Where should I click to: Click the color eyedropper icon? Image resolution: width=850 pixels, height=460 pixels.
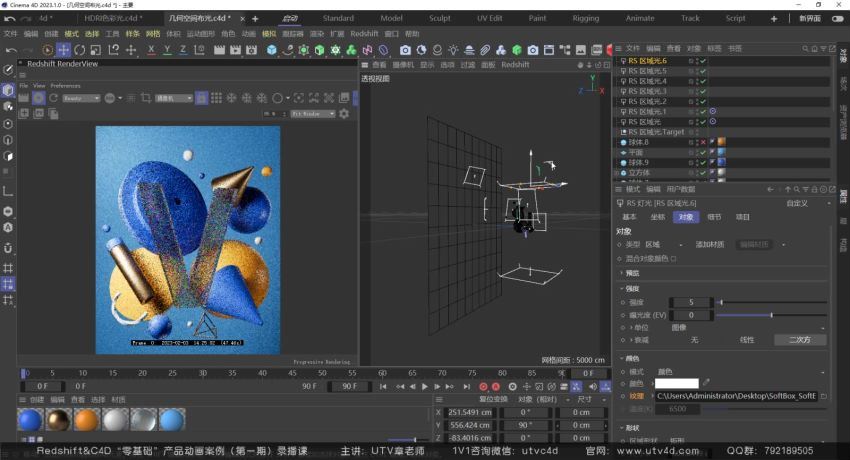tap(706, 383)
